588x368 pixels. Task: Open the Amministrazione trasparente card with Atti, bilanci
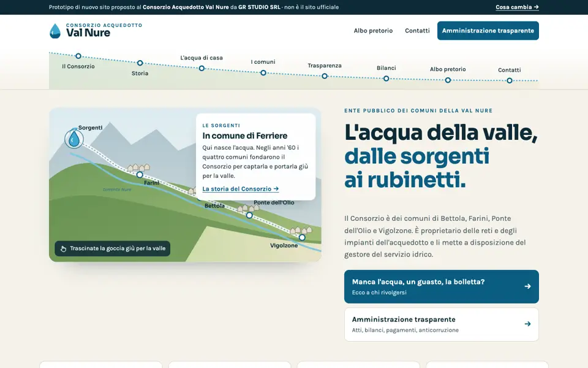[442, 324]
